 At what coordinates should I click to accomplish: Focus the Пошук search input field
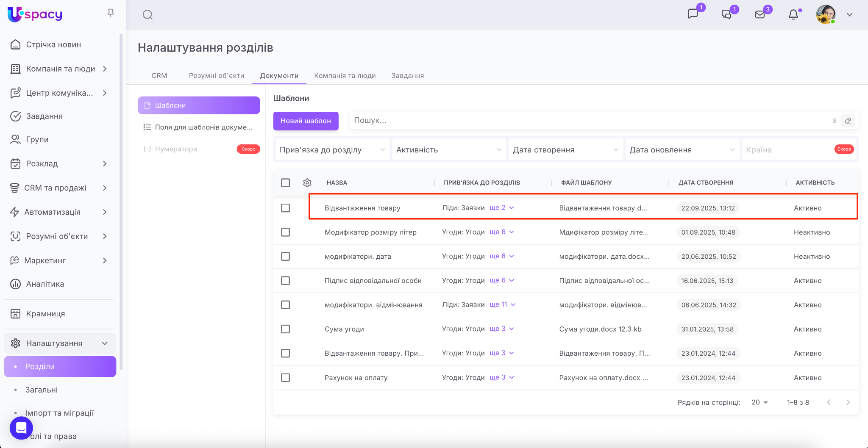(x=589, y=121)
